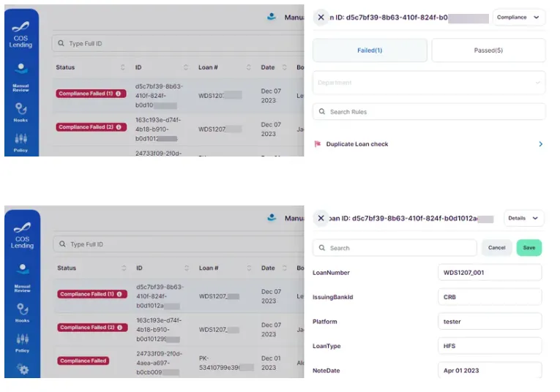Select loan ID 163c193e row in lower screenshot
560x392 pixels.
[179, 330]
